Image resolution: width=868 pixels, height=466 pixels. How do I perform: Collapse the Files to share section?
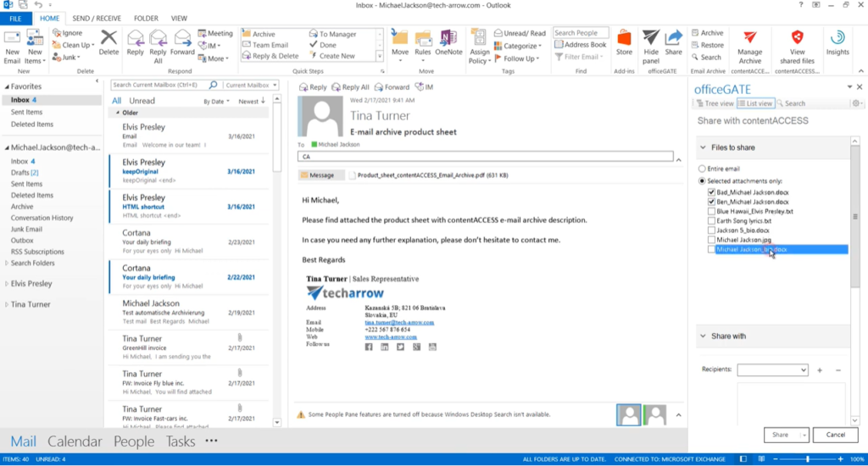(703, 147)
